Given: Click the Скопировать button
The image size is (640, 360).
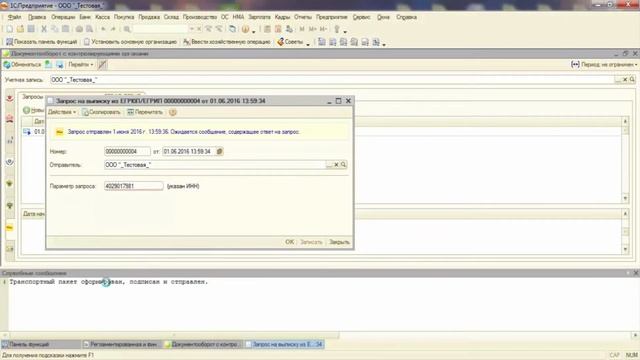Looking at the screenshot, I should pyautogui.click(x=101, y=112).
